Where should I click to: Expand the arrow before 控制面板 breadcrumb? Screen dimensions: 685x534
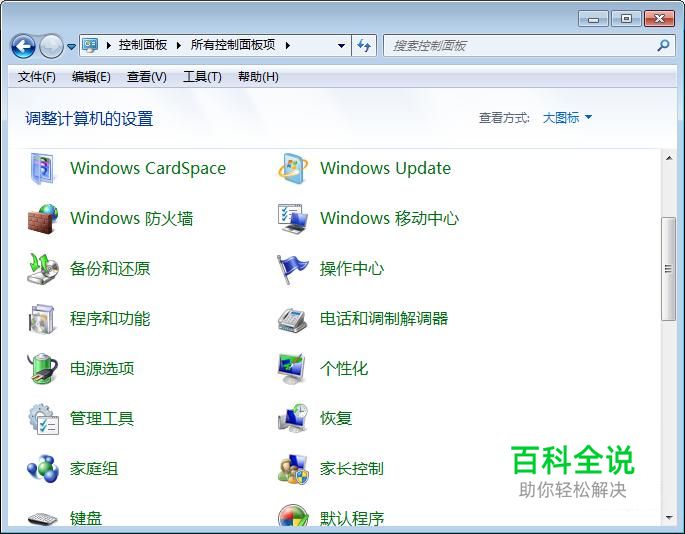pyautogui.click(x=109, y=45)
